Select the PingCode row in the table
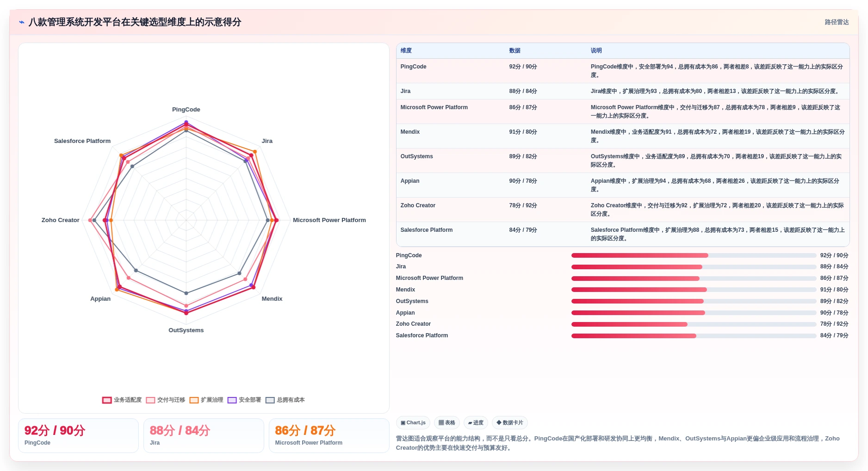The image size is (868, 471). click(x=623, y=71)
